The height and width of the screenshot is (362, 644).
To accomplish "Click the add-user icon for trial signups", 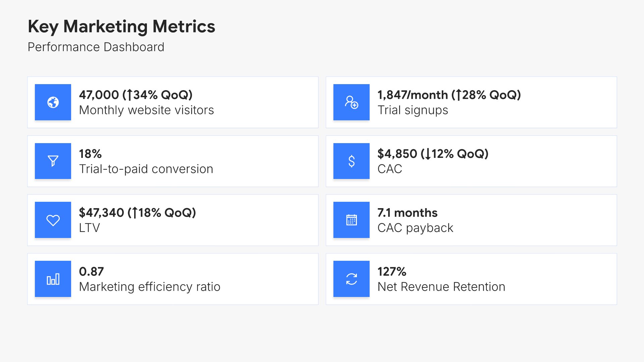I will point(351,102).
